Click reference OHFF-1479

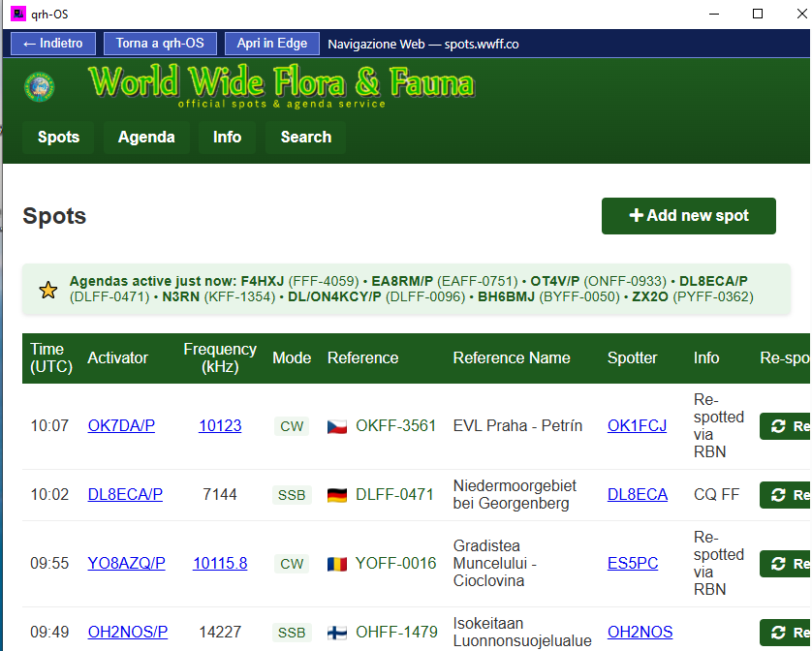point(396,632)
